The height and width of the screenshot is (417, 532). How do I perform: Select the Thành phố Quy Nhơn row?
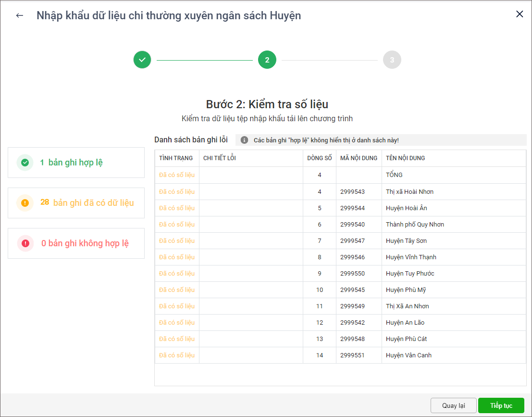[415, 225]
